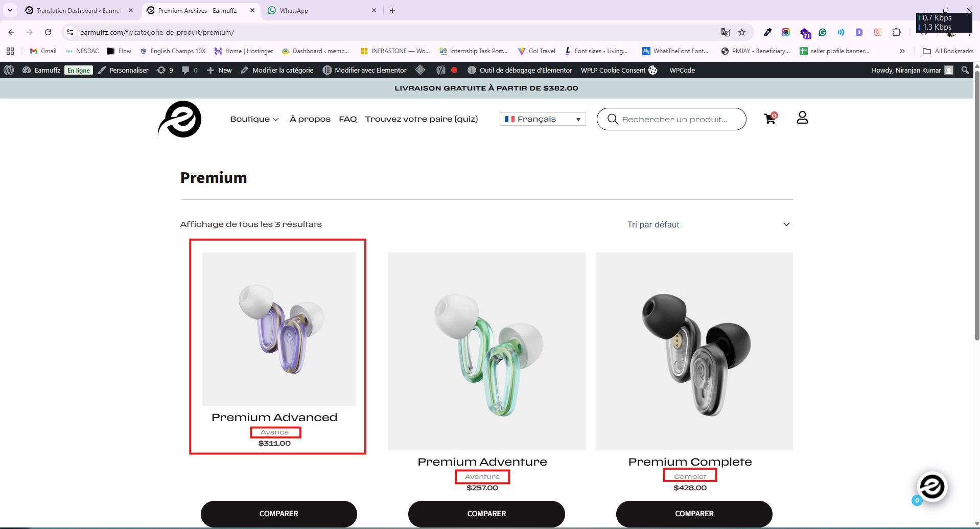Click the Google Translate icon in address bar
This screenshot has width=980, height=529.
coord(725,32)
